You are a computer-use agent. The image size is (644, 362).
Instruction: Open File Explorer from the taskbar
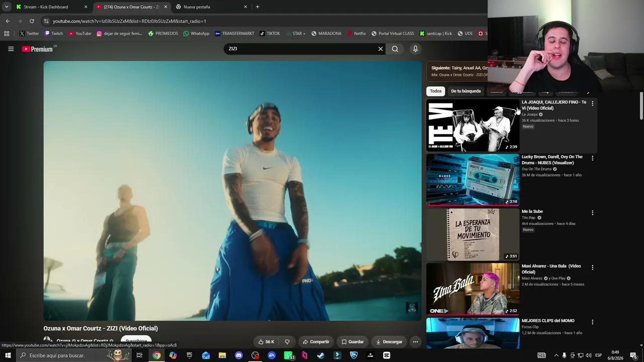point(222,355)
